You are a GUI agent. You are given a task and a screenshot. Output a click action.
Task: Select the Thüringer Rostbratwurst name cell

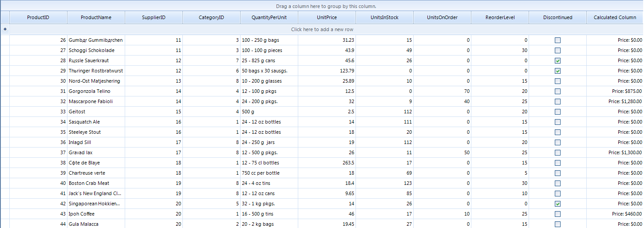coord(96,71)
